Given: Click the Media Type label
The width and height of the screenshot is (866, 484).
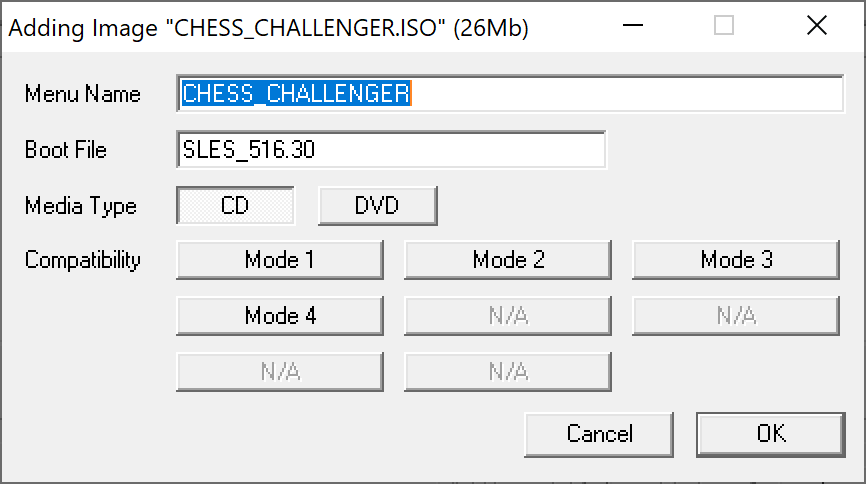Looking at the screenshot, I should (x=81, y=206).
